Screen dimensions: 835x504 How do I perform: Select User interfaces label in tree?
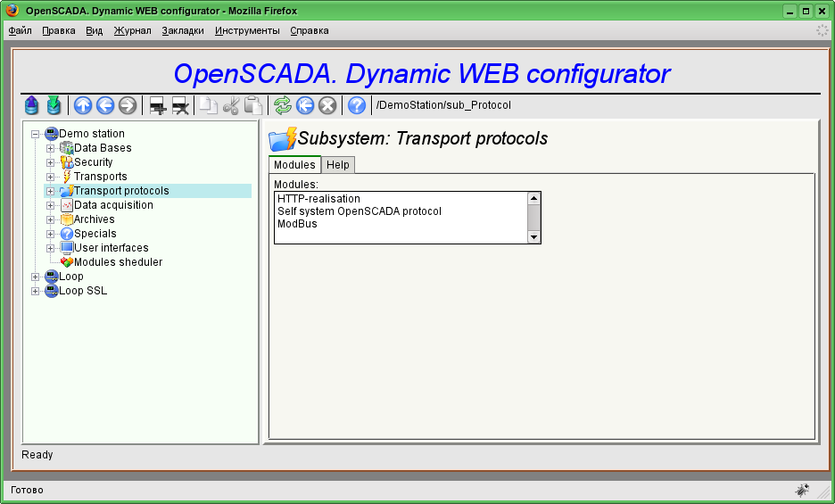(112, 248)
